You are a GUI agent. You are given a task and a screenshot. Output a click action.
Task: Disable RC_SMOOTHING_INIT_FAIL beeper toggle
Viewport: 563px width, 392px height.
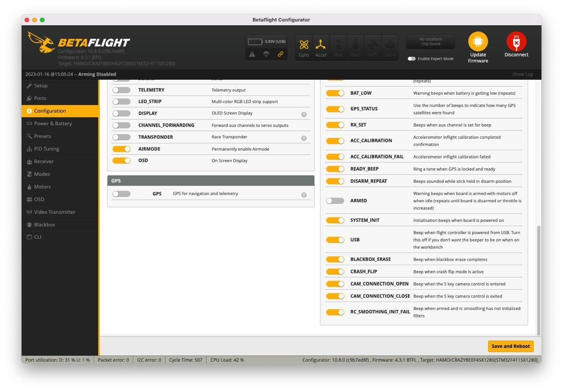click(335, 312)
